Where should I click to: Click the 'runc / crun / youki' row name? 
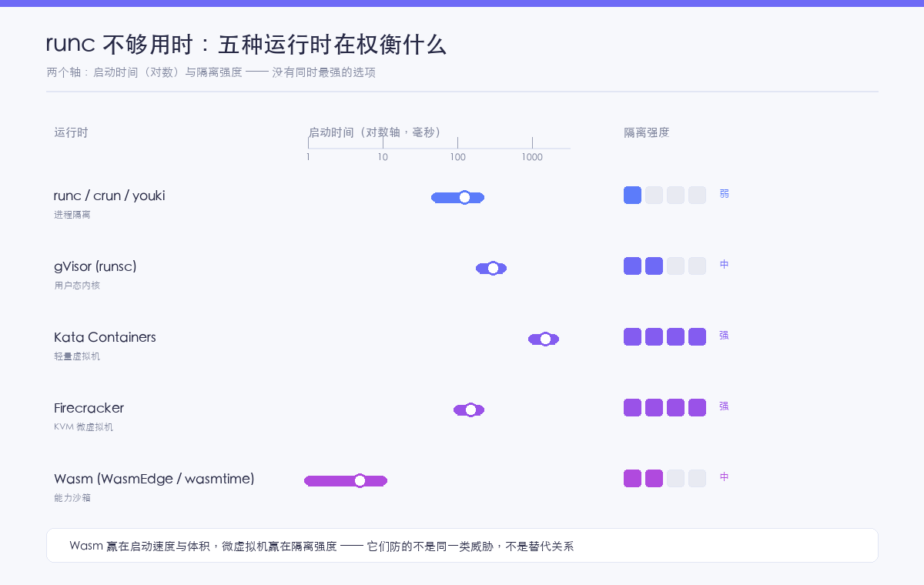(x=109, y=196)
